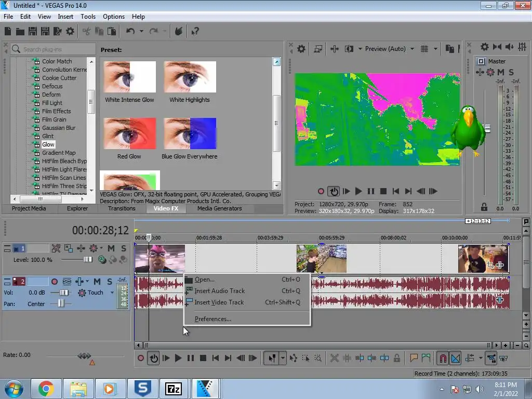Toggle Automatic Crossfades button
This screenshot has width=532, height=399.
[x=455, y=358]
